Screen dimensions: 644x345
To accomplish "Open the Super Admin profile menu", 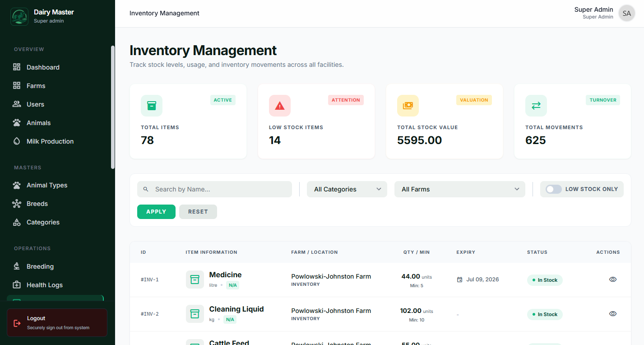I will [x=593, y=13].
